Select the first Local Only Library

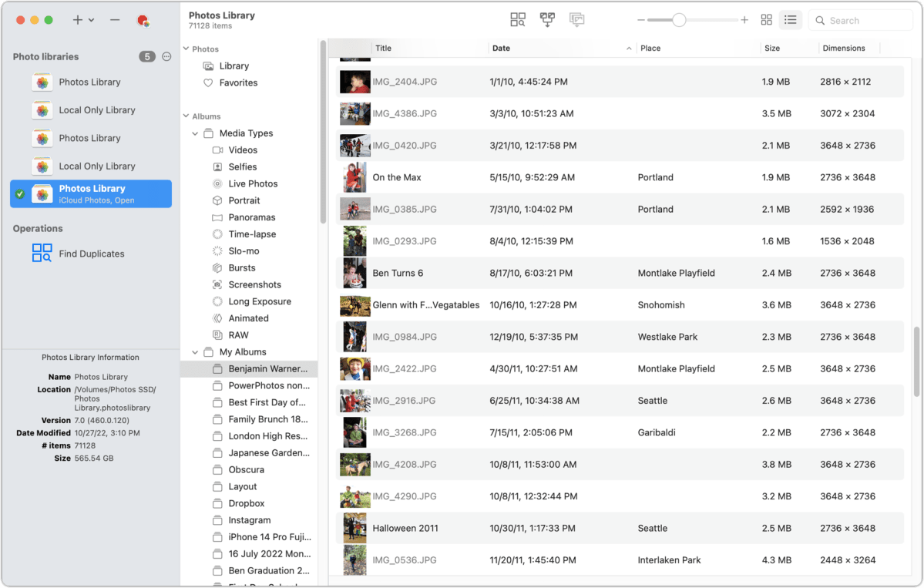click(x=91, y=110)
